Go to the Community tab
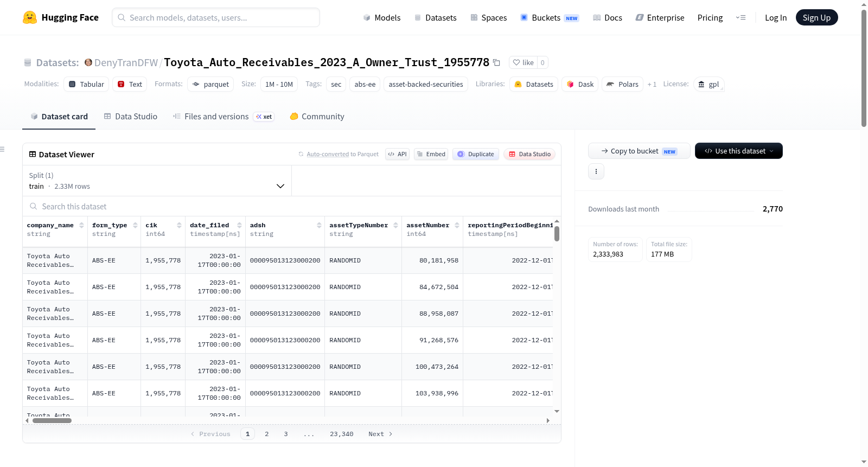Viewport: 868px width, 467px height. [x=317, y=117]
